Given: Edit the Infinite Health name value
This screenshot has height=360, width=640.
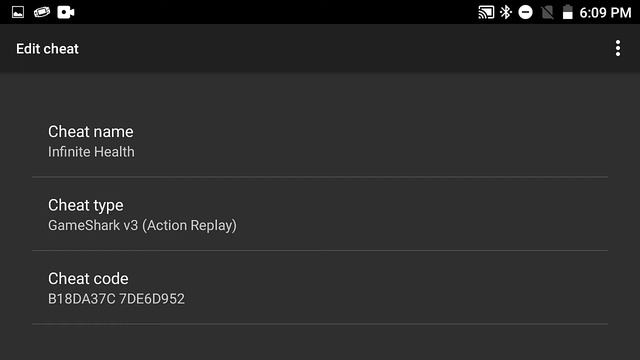Looking at the screenshot, I should 91,152.
